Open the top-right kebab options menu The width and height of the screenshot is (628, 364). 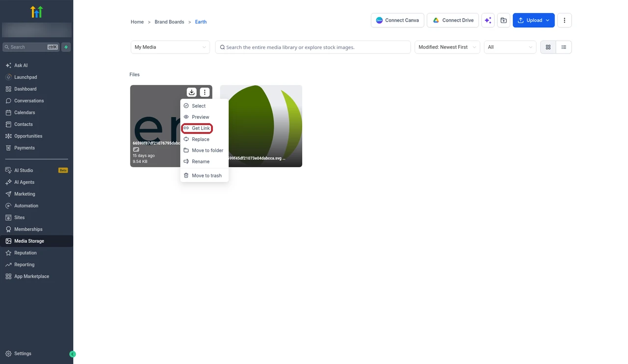[x=564, y=20]
